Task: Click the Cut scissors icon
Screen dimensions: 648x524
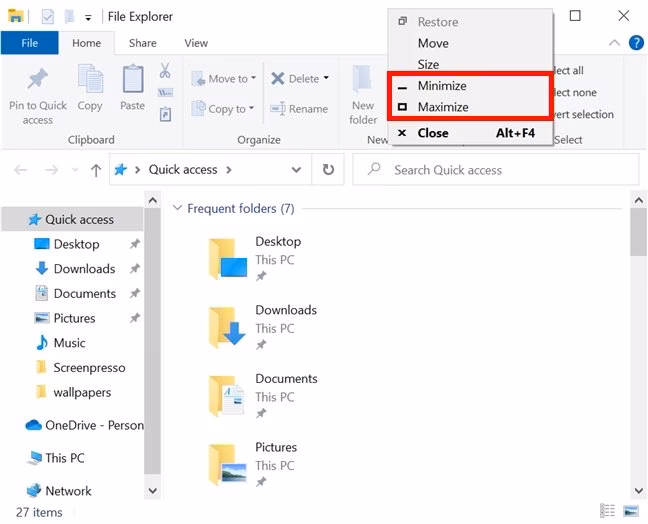Action: click(165, 71)
